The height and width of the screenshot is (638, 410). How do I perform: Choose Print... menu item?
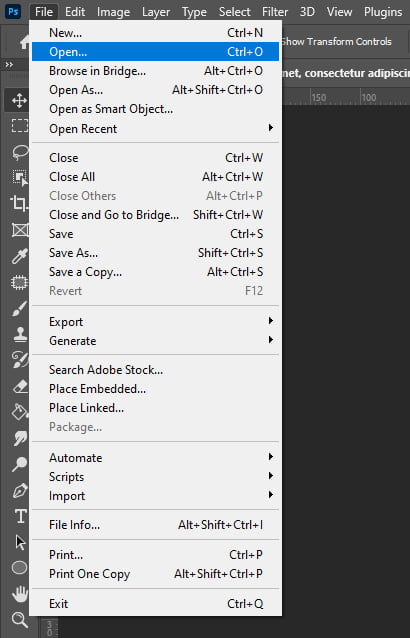click(155, 555)
